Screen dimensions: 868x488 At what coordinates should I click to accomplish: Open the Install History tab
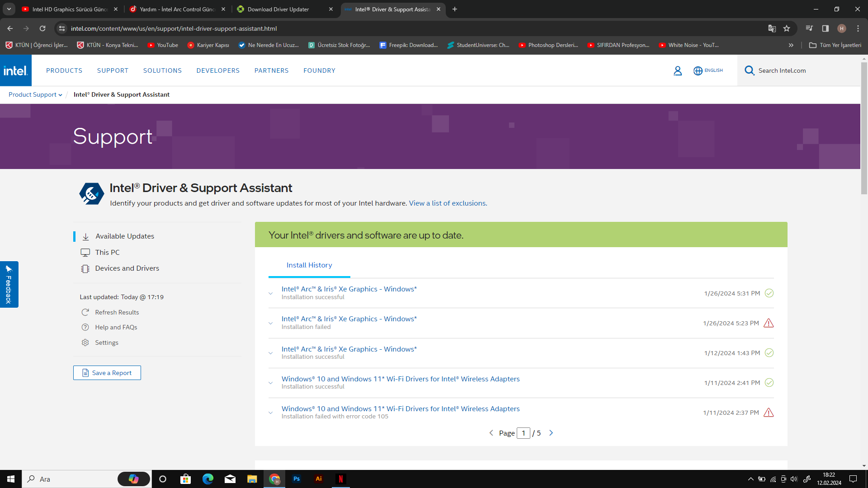tap(309, 265)
